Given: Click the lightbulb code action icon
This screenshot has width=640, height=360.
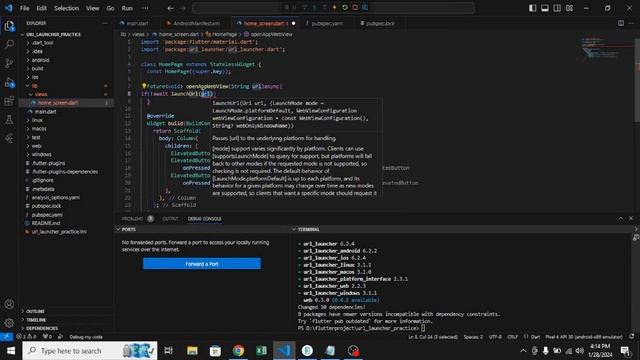Looking at the screenshot, I should 144,86.
